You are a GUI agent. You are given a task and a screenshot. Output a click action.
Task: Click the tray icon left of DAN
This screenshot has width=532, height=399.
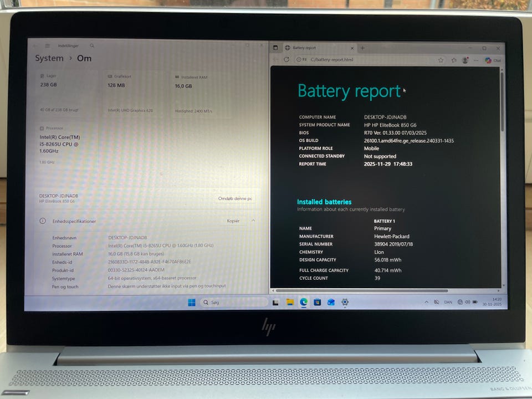click(437, 302)
